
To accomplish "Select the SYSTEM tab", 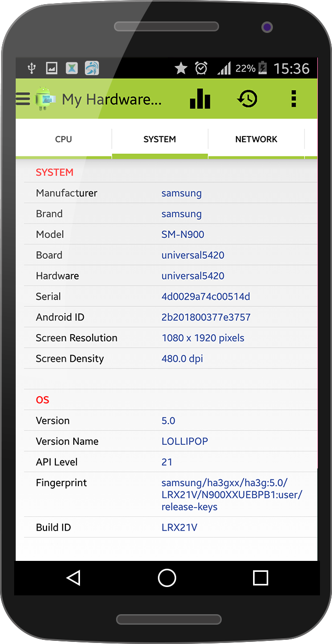I will (x=160, y=139).
